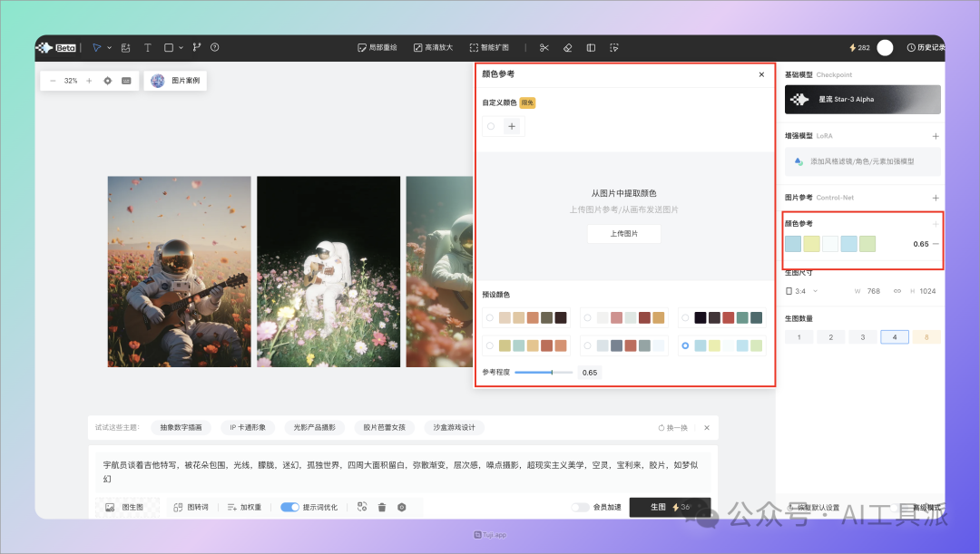This screenshot has height=554, width=980.
Task: Click the 生图 generate button
Action: point(670,507)
